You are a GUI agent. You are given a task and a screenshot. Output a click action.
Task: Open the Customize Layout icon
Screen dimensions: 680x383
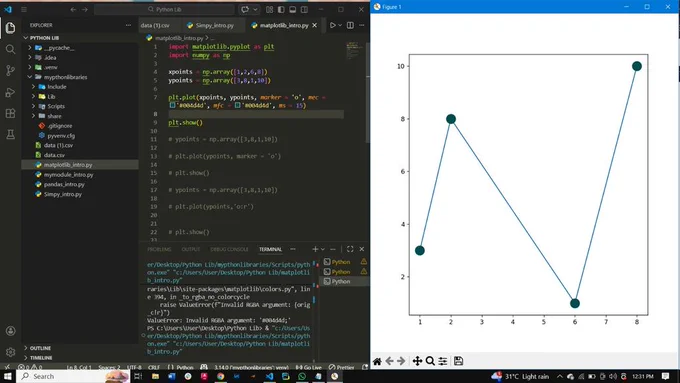269,9
